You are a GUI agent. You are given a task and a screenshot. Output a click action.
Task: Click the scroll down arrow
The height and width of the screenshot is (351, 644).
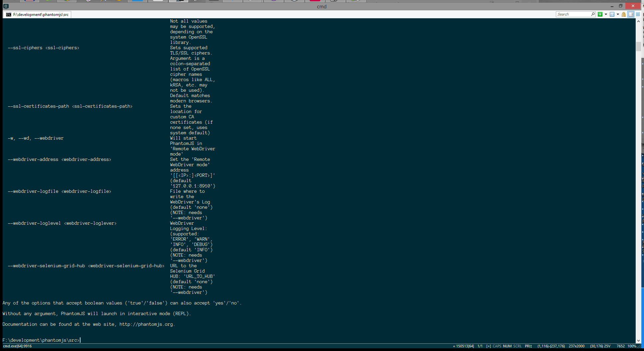pos(638,341)
